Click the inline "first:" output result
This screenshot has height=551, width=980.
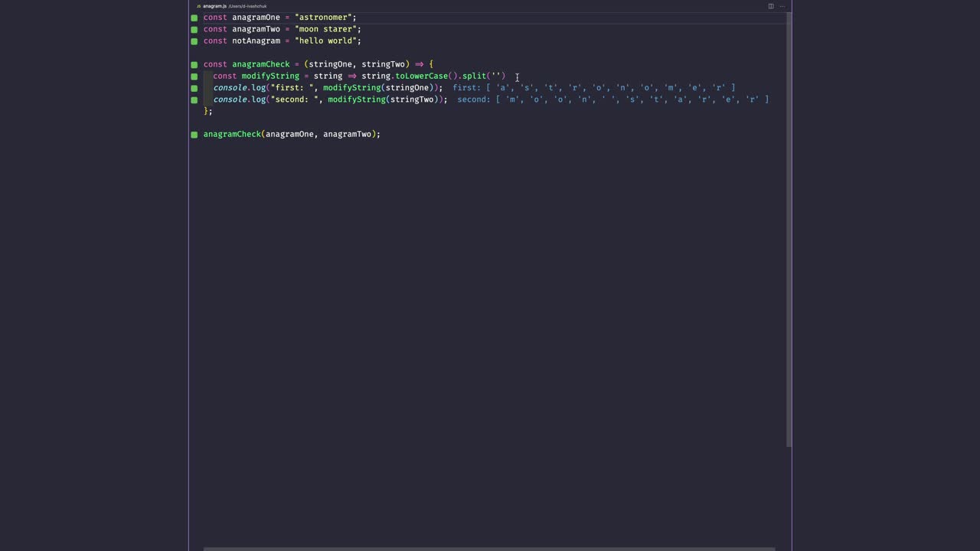(593, 88)
